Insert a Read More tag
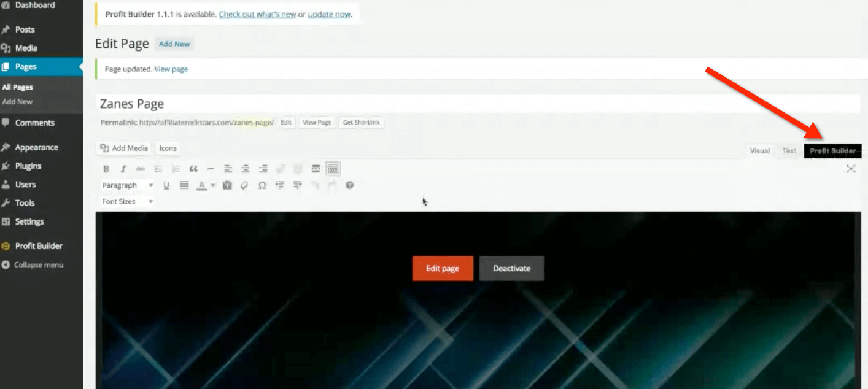The height and width of the screenshot is (389, 868). [x=316, y=169]
